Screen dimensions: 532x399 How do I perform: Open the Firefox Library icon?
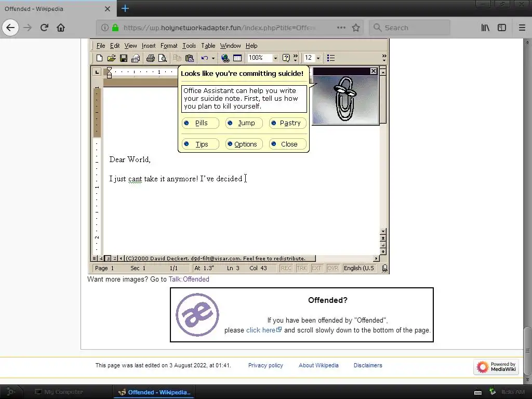(x=485, y=28)
